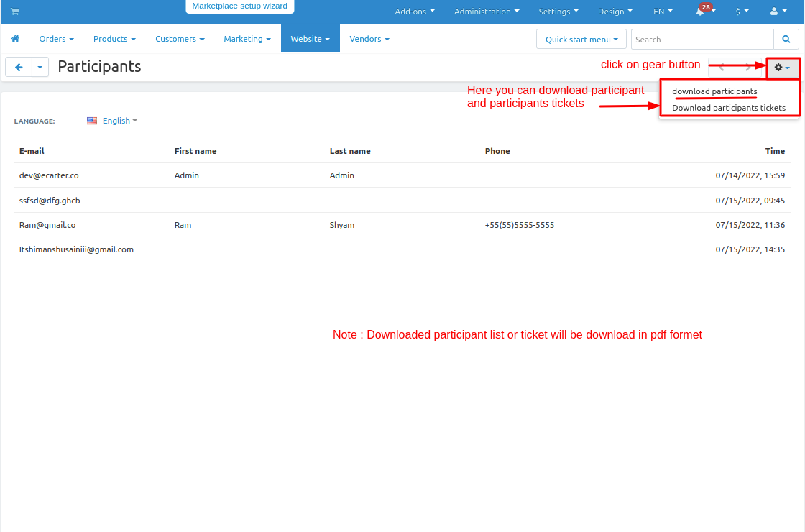Viewport: 805px width, 532px height.
Task: Choose Download participants tickets
Action: [728, 108]
